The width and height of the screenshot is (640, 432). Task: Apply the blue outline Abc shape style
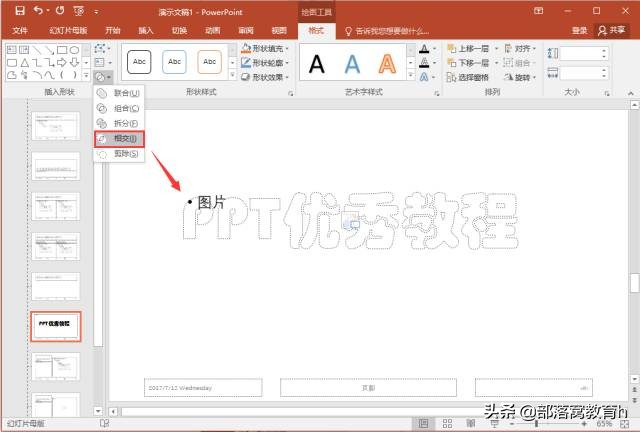[x=174, y=62]
